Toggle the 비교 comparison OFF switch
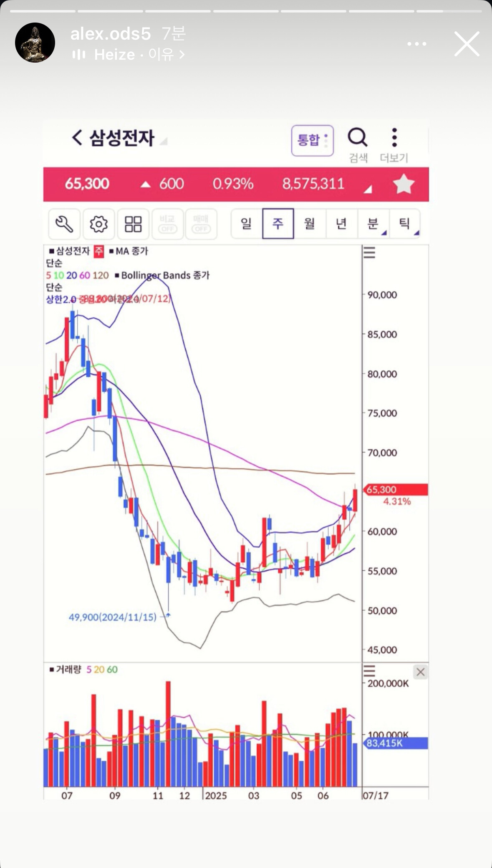The image size is (492, 868). coord(167,224)
